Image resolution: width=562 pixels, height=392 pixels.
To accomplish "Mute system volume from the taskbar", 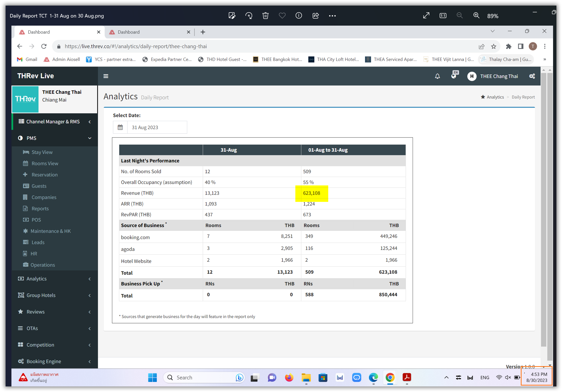I will [x=508, y=378].
